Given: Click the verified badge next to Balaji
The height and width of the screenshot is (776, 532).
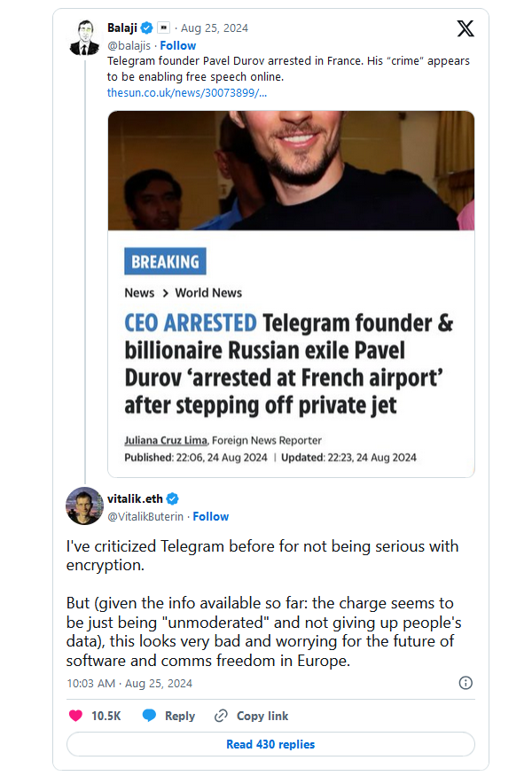Looking at the screenshot, I should (x=147, y=28).
